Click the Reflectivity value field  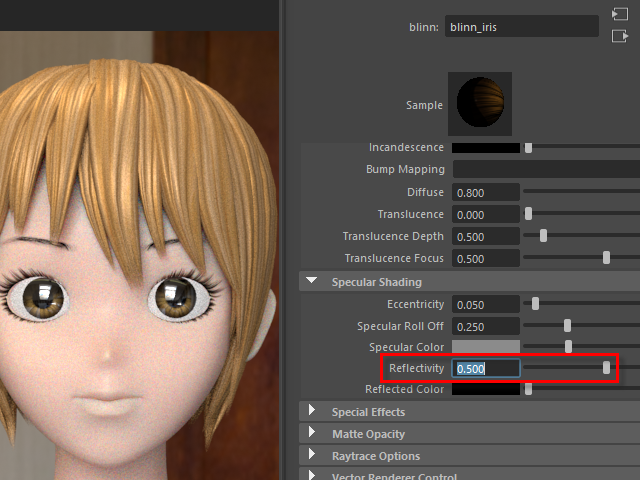[x=486, y=368]
